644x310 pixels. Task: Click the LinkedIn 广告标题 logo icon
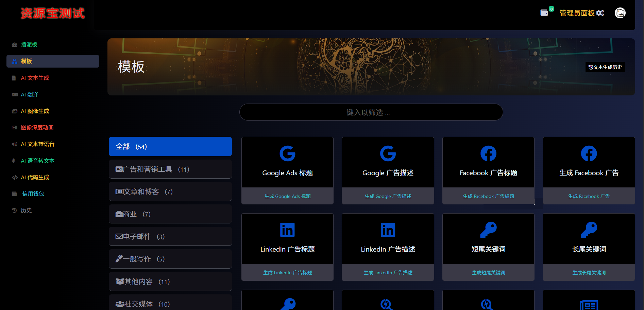[287, 230]
